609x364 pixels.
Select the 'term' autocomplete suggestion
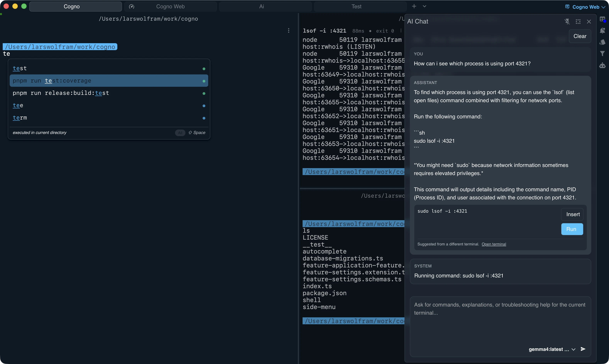(109, 118)
